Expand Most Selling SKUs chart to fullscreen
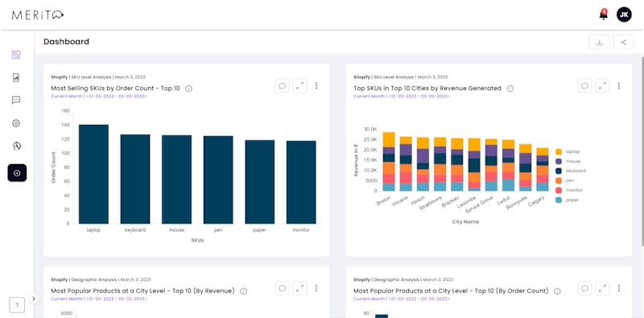The image size is (644, 318). point(299,86)
